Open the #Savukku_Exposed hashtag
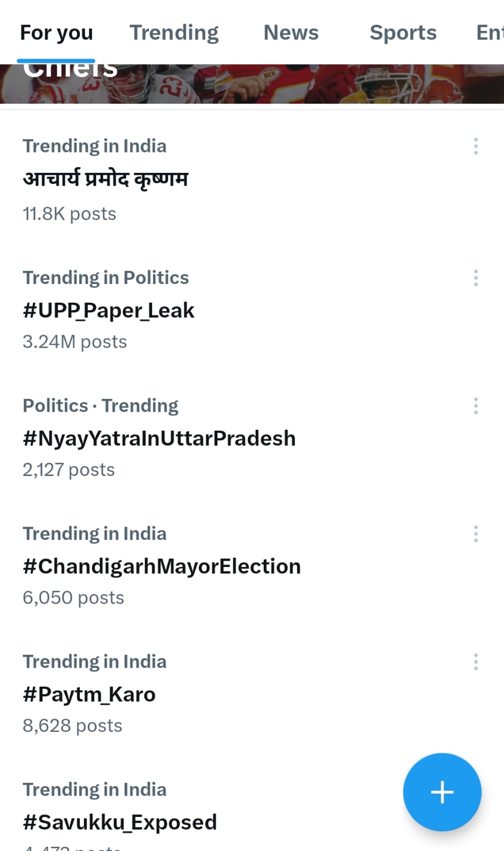This screenshot has width=504, height=851. pyautogui.click(x=120, y=822)
